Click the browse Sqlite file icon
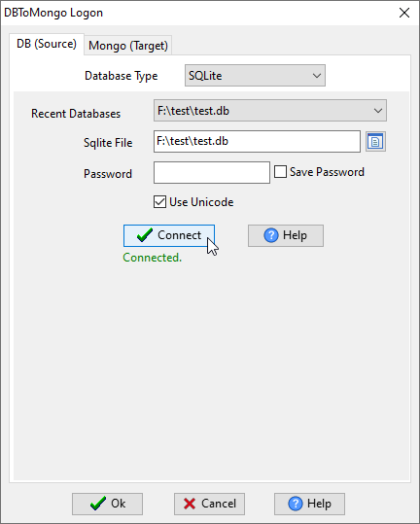 pyautogui.click(x=375, y=141)
